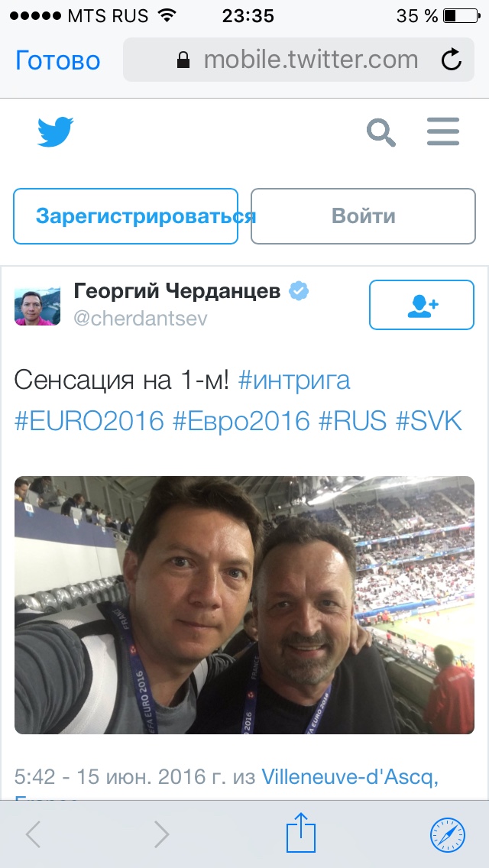Open the #EURO2016 hashtag
The image size is (489, 868).
89,421
